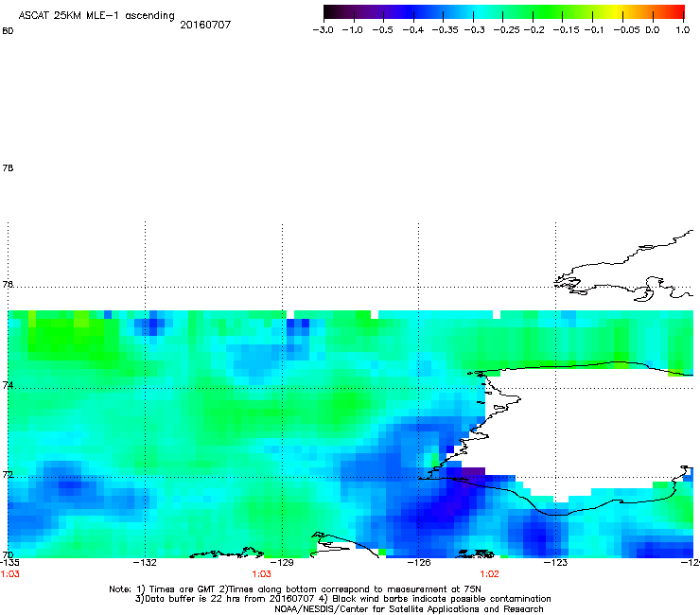This screenshot has height=615, width=700.
Task: Click the NOAA/NESDIS credit line
Action: [409, 608]
